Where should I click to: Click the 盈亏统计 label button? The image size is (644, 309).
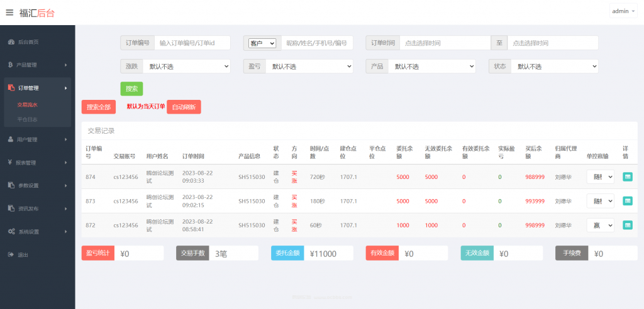click(x=97, y=253)
